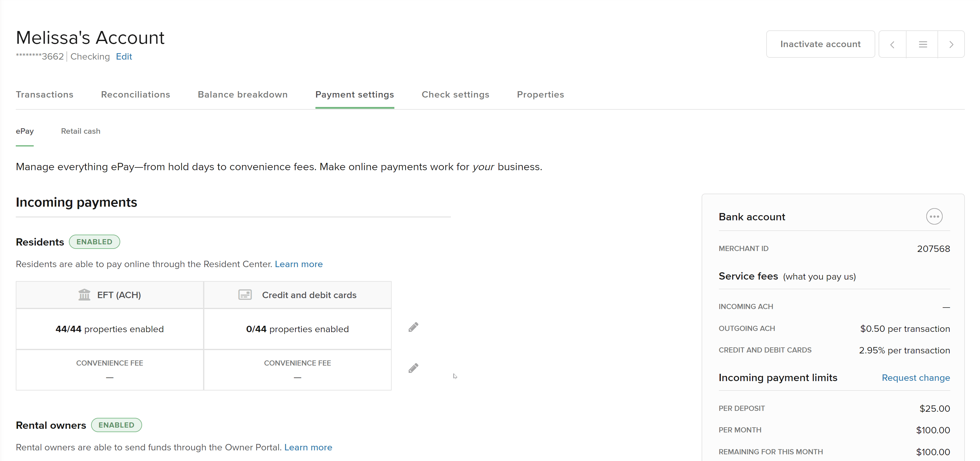Viewport: 980px width, 461px height.
Task: Go to the previous account with left chevron
Action: 892,45
